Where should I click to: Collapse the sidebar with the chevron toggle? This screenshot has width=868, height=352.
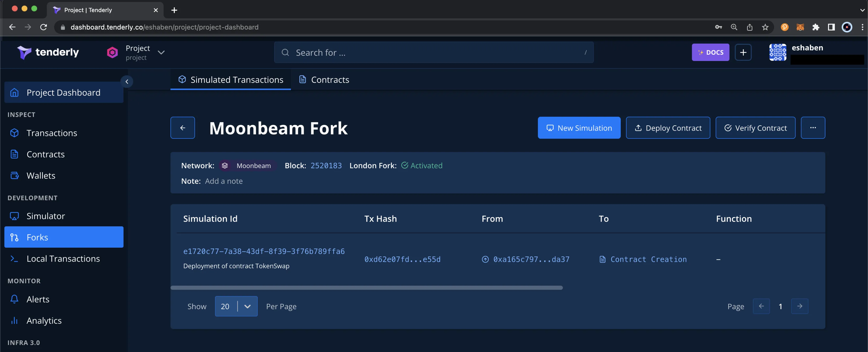tap(127, 81)
